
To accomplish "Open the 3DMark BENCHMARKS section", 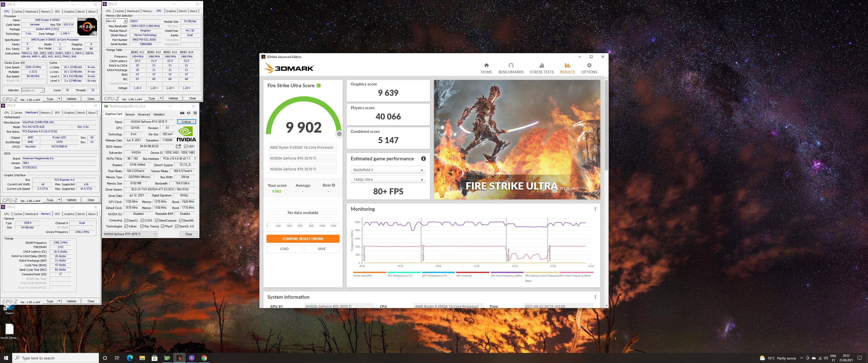I will click(511, 68).
